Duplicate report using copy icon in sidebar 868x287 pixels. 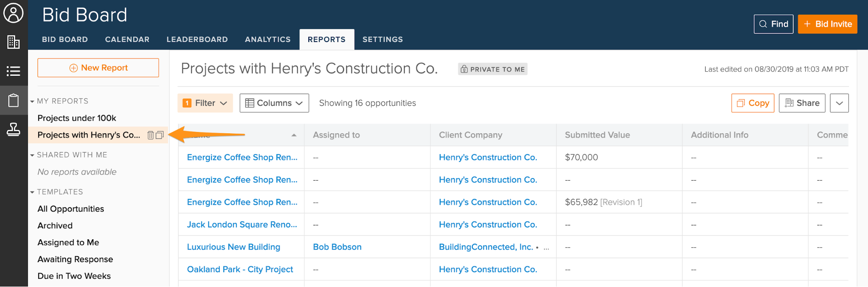[x=160, y=135]
